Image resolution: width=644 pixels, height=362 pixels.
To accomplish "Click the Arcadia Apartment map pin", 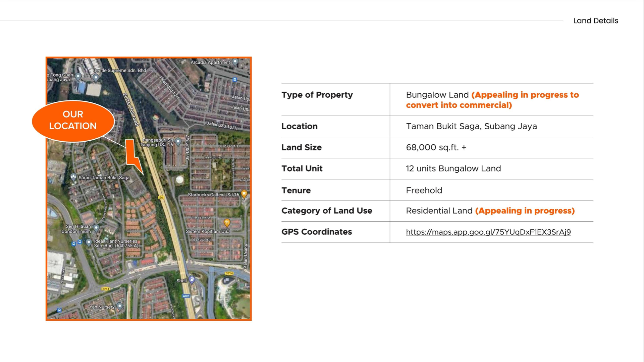I will [235, 62].
